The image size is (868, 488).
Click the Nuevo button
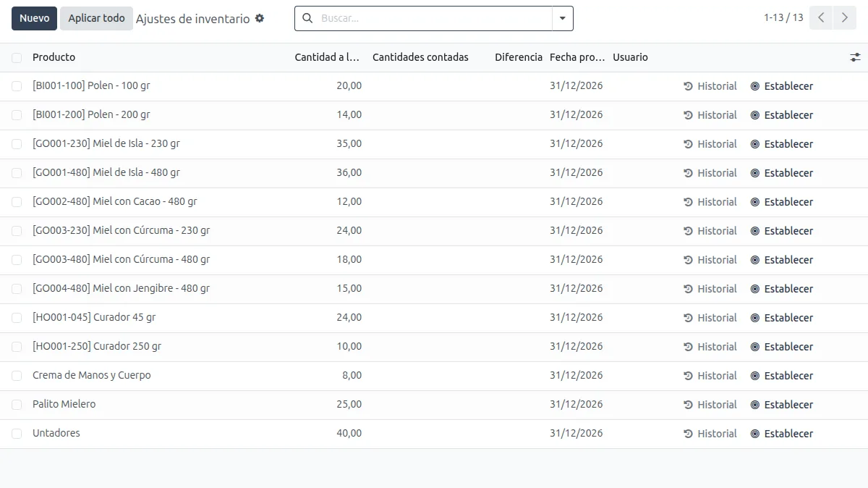[34, 18]
